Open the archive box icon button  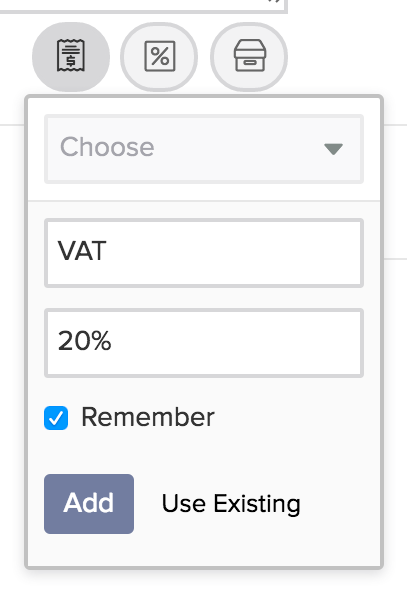[x=249, y=56]
